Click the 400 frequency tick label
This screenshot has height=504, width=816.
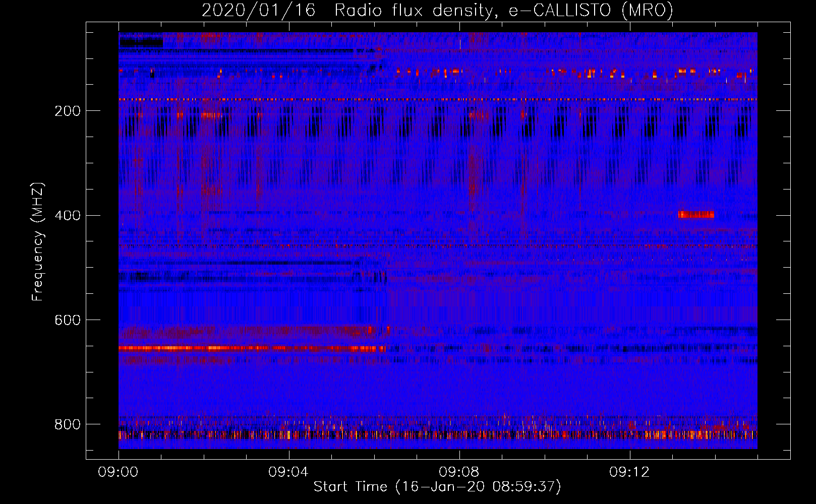(68, 216)
